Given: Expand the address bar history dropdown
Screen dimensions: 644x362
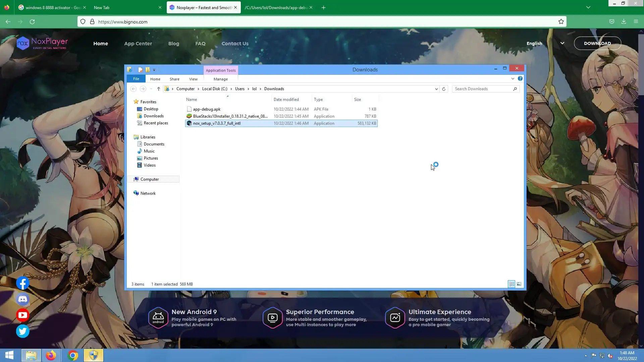Looking at the screenshot, I should click(x=436, y=89).
